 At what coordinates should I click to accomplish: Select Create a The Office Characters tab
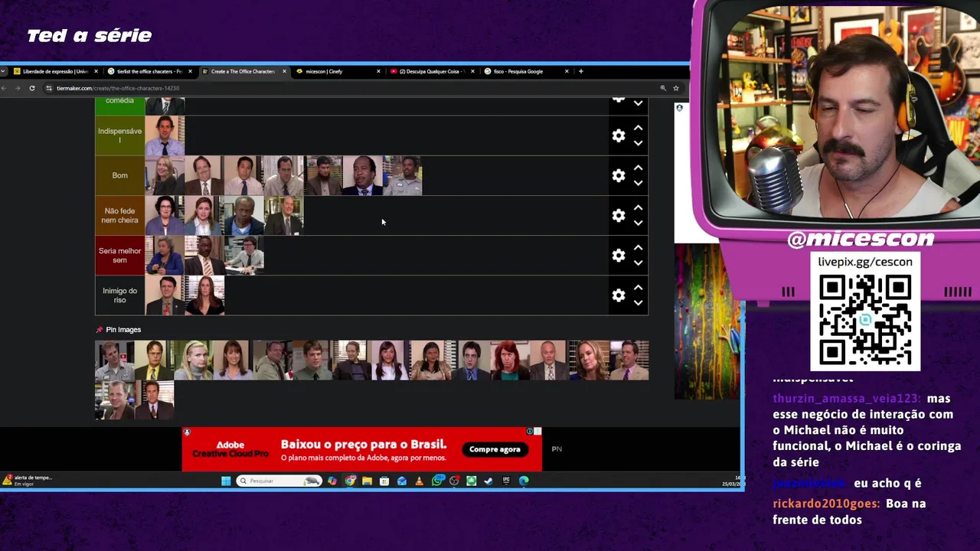pyautogui.click(x=243, y=71)
